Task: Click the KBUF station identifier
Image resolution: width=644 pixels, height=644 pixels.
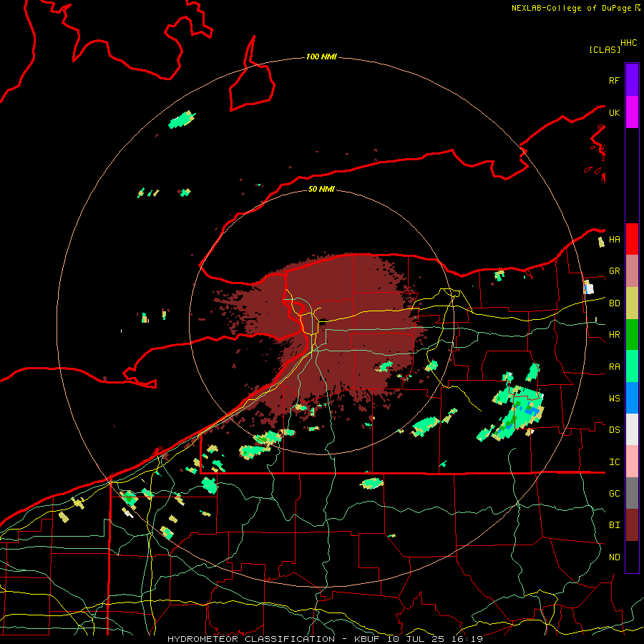Action: (369, 639)
